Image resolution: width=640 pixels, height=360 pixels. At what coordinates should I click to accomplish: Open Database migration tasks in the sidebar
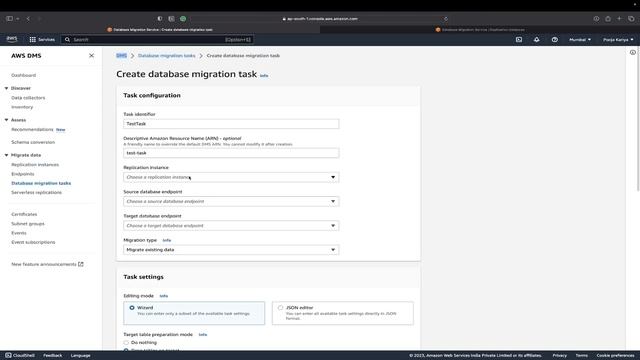[41, 183]
